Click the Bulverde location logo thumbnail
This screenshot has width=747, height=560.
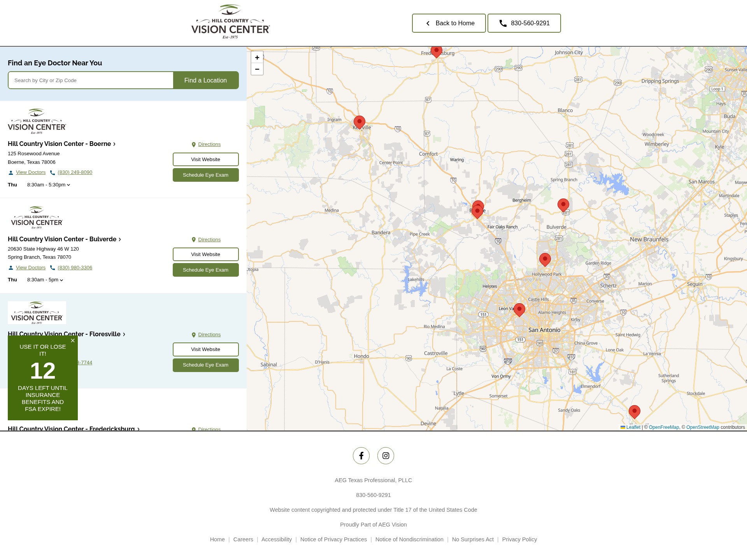pos(37,218)
